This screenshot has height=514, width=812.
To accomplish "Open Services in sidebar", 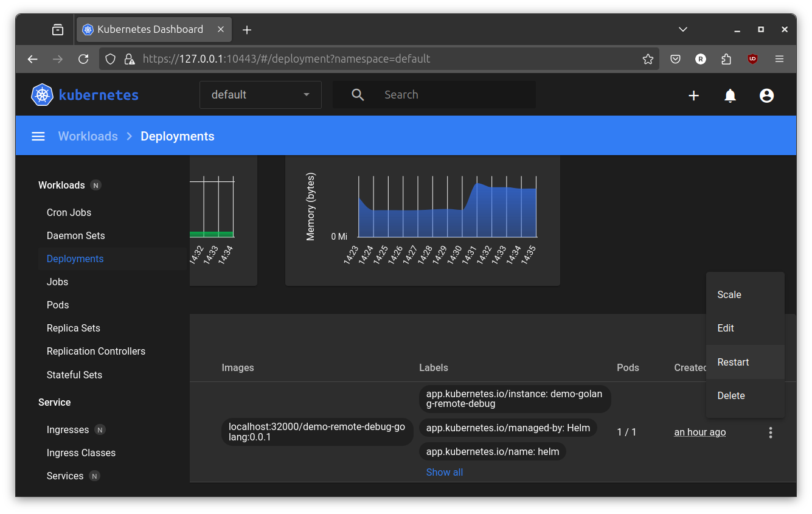I will click(65, 476).
